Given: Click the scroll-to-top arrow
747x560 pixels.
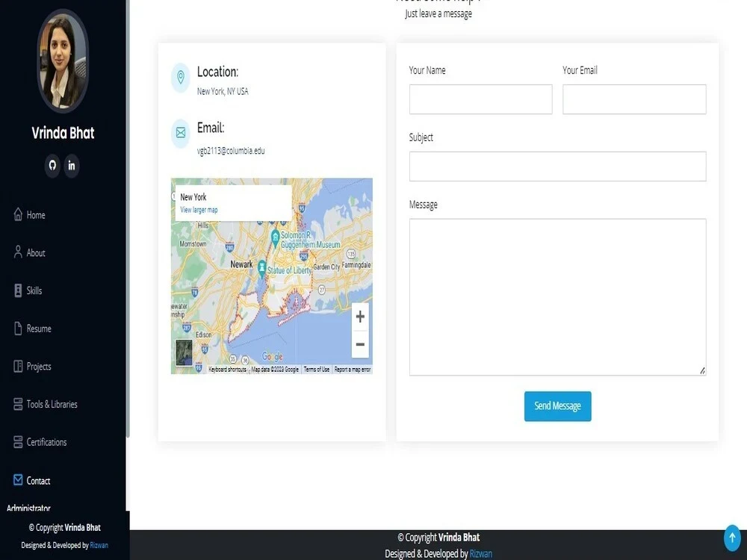Looking at the screenshot, I should point(732,536).
